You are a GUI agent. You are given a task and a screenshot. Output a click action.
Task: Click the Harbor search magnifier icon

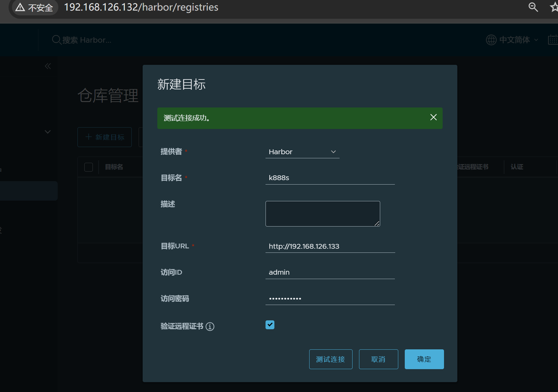56,40
